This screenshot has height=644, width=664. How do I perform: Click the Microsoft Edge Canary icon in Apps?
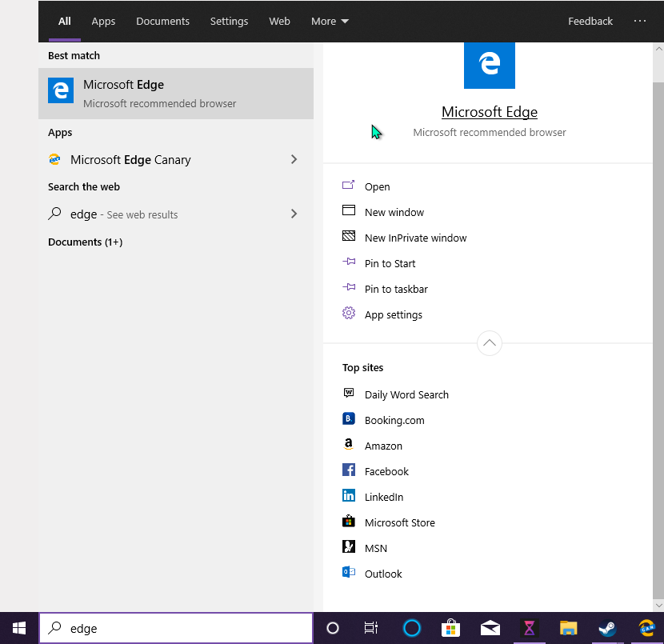(x=54, y=159)
